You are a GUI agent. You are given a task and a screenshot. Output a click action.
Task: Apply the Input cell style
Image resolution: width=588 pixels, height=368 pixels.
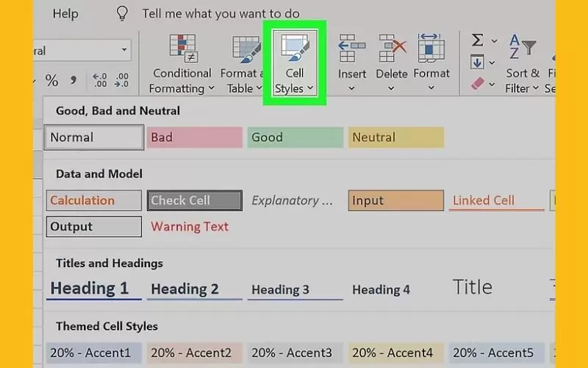pos(396,200)
